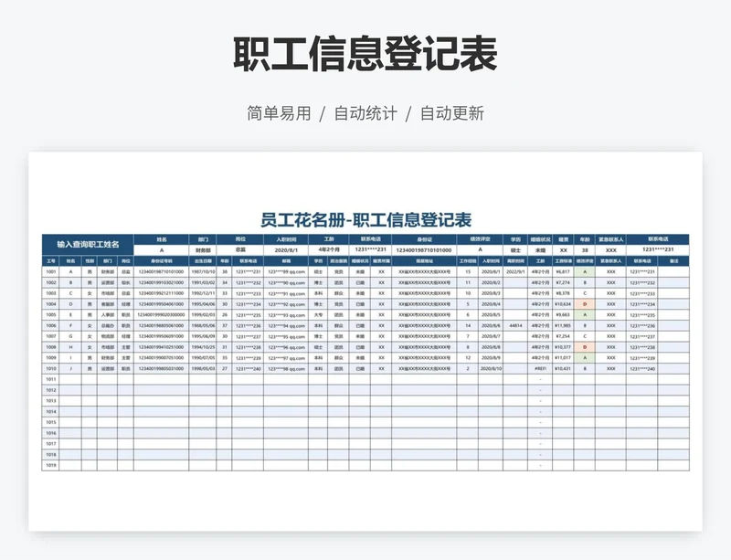Click ID number cell 123400199103021000
Image resolution: width=731 pixels, height=560 pixels.
click(x=162, y=282)
